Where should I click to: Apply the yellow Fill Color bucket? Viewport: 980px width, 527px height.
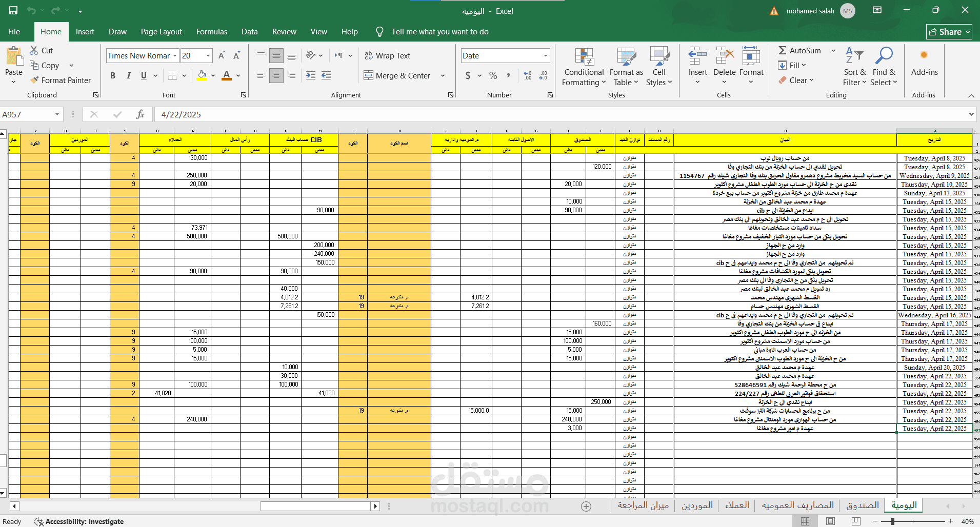202,75
